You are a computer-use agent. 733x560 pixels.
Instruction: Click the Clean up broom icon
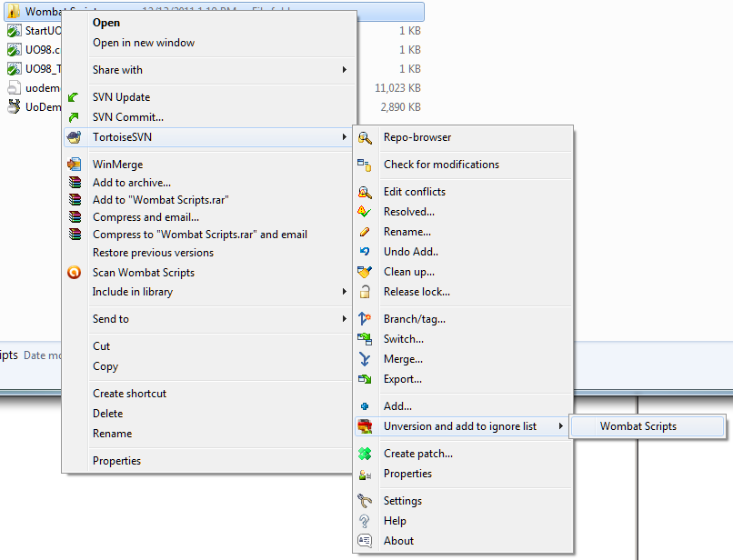point(365,272)
